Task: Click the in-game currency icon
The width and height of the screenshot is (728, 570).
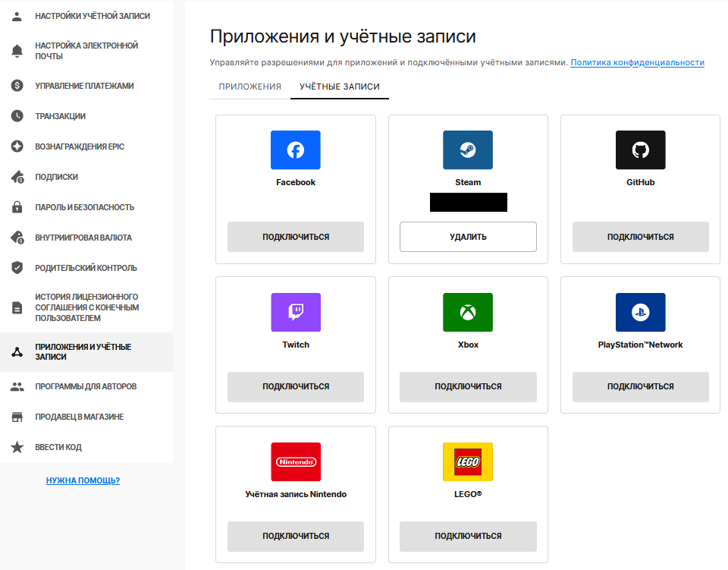Action: [x=17, y=238]
